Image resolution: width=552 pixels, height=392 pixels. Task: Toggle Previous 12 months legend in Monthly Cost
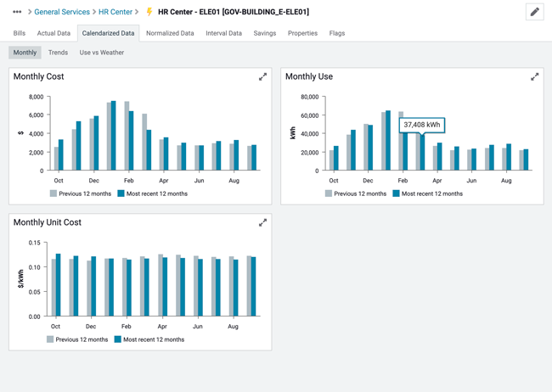[80, 193]
